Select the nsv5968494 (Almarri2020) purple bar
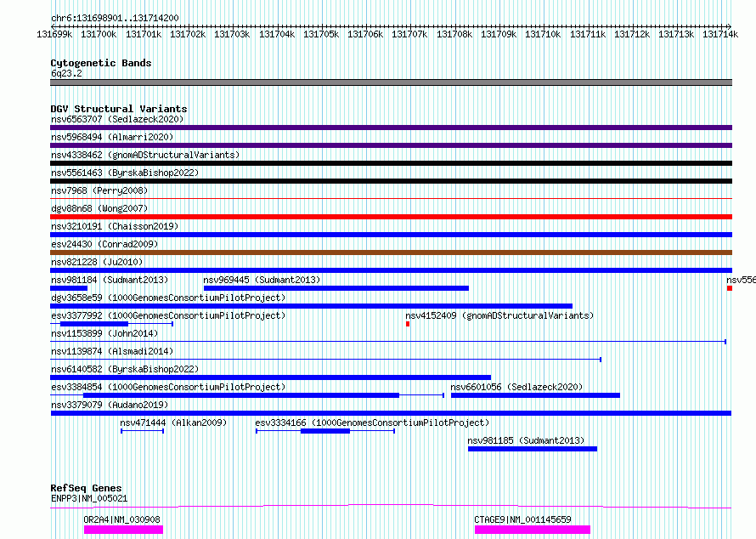This screenshot has height=539, width=756. point(391,145)
